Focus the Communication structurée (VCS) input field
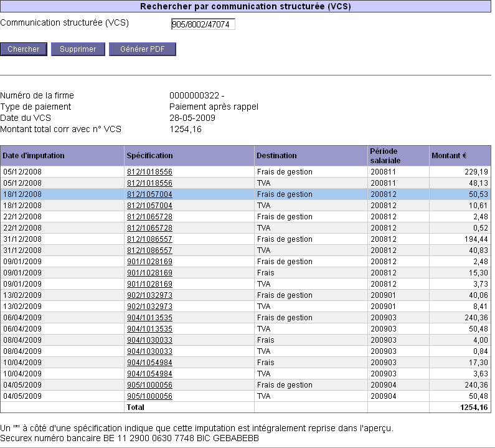Viewport: 495px width, 448px height. (203, 24)
